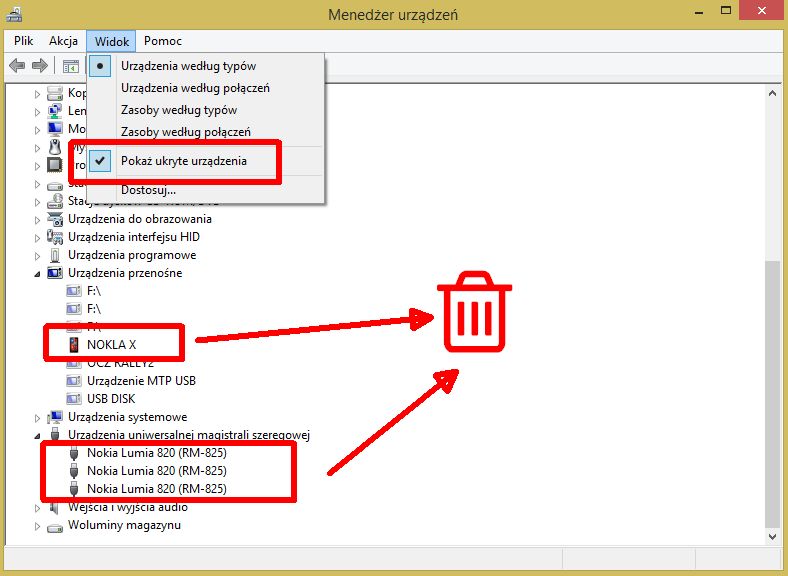The width and height of the screenshot is (788, 576).
Task: Select the USB DISK device entry
Action: (111, 399)
